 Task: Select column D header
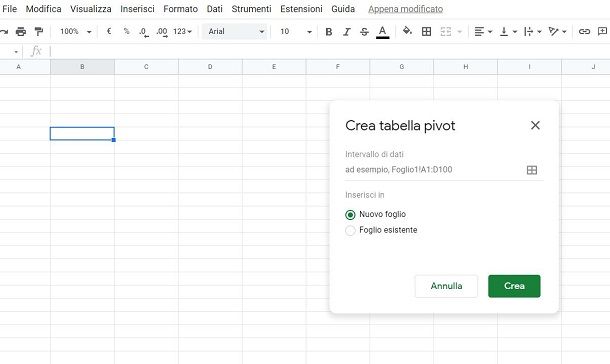[x=210, y=67]
